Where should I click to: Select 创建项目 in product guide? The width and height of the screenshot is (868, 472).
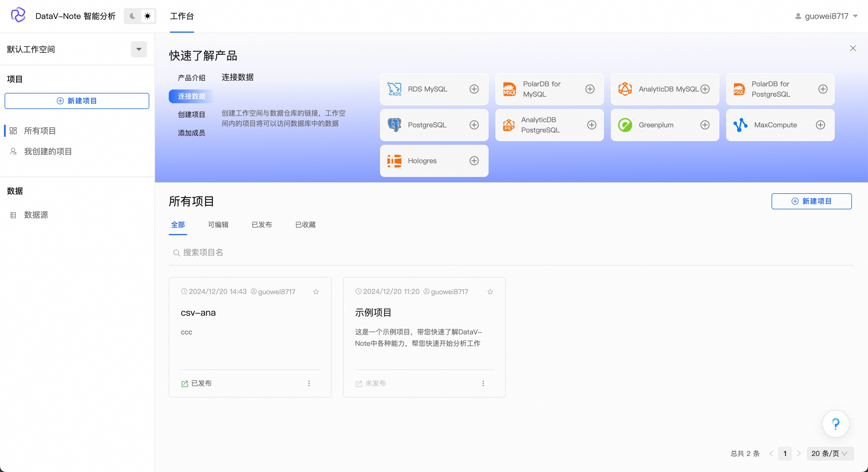click(x=191, y=114)
